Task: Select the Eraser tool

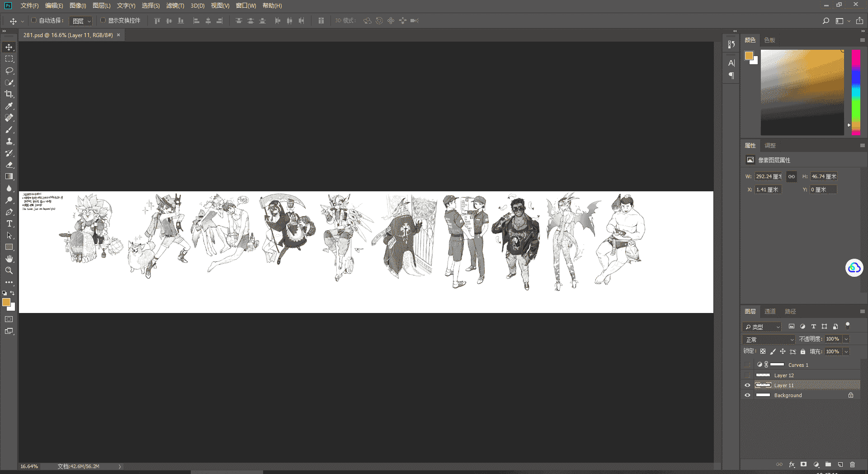Action: tap(9, 165)
